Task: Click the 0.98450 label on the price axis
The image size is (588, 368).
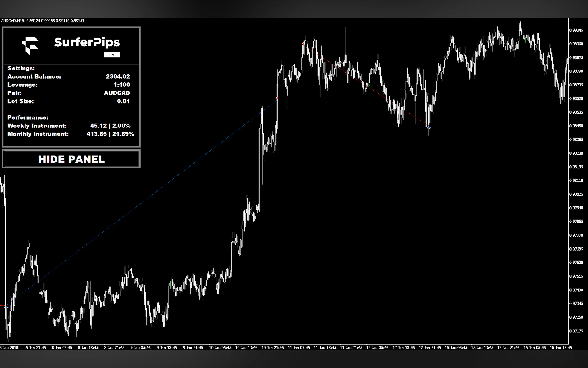Action: [576, 126]
